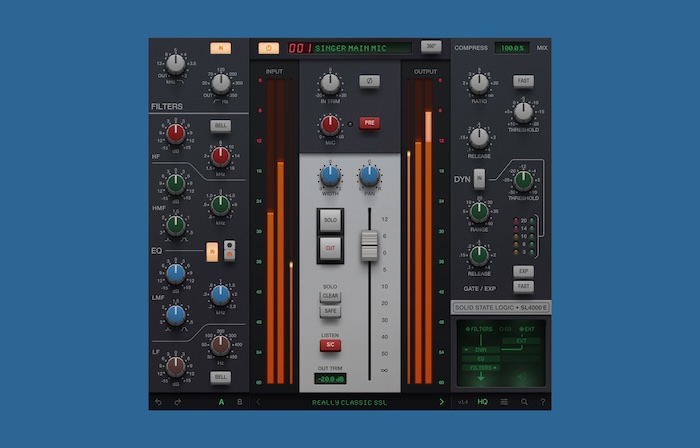Viewport: 700px width, 448px height.
Task: Toggle the gate EXP button
Action: tap(523, 271)
